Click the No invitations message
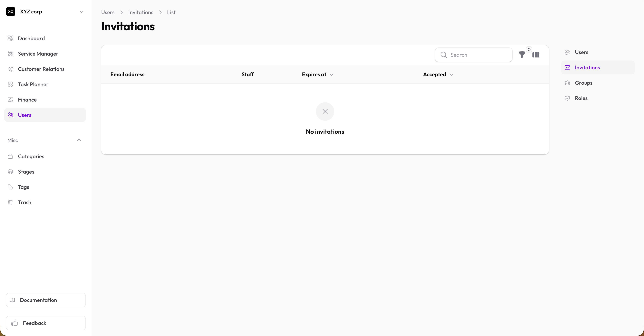The height and width of the screenshot is (336, 644). 325,132
